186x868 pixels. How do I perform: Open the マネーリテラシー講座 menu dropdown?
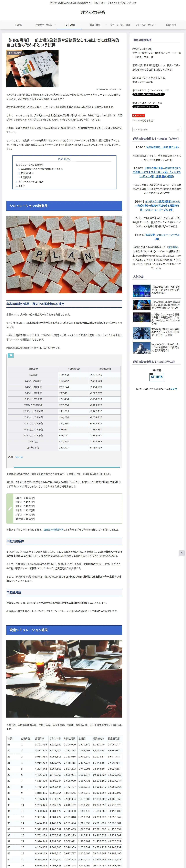[x=120, y=25]
